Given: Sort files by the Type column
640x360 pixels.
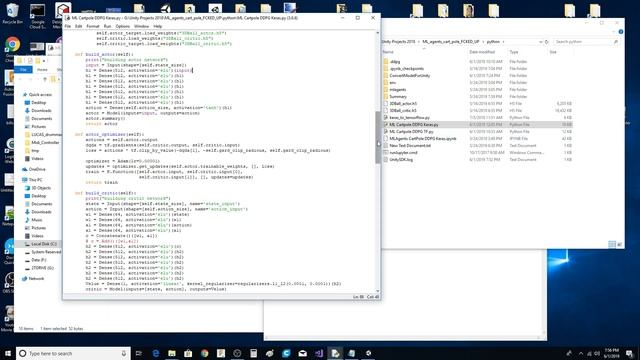Looking at the screenshot, I should [x=514, y=52].
